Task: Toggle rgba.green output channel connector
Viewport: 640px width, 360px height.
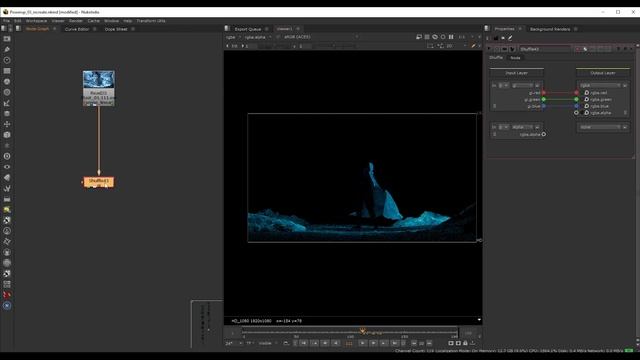Action: point(576,99)
